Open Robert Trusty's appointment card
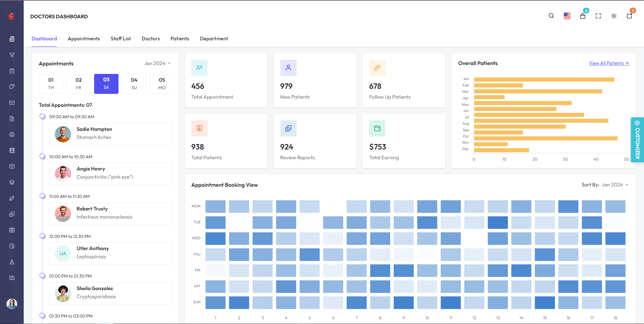The width and height of the screenshot is (644, 324). (110, 214)
